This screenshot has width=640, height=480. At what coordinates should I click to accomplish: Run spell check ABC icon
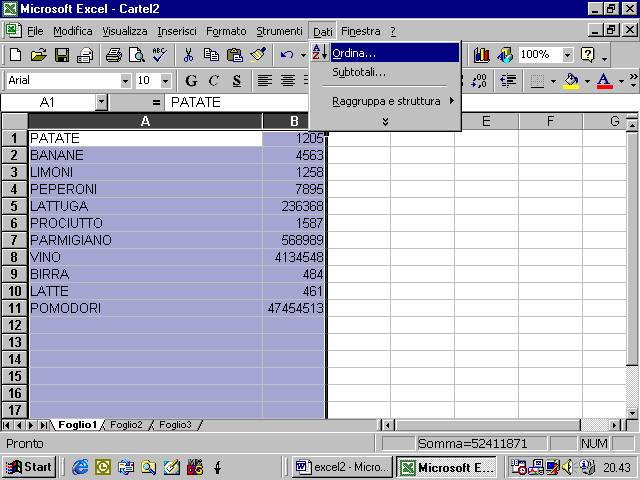pyautogui.click(x=159, y=55)
